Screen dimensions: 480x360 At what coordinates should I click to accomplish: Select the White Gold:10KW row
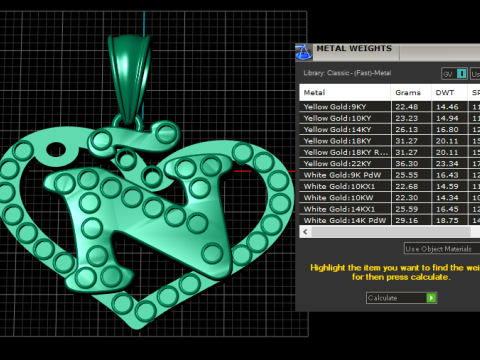pyautogui.click(x=390, y=197)
